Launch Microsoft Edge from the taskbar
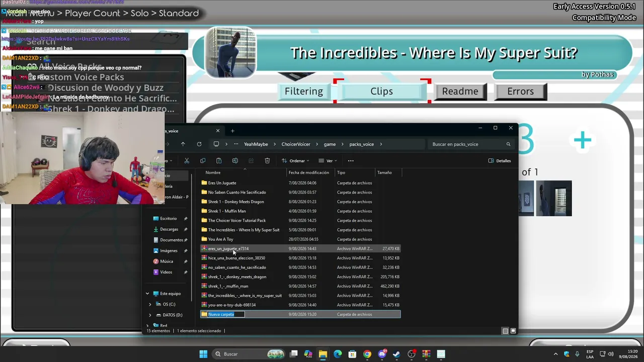Viewport: 644px width, 362px height. [338, 354]
